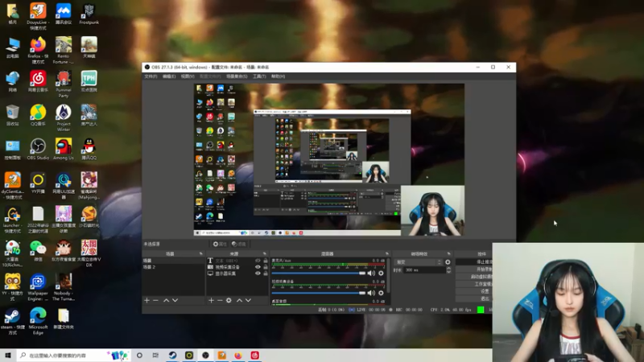Click the 滤镜 filters button
Screen dimensions: 644x362
coord(238,245)
